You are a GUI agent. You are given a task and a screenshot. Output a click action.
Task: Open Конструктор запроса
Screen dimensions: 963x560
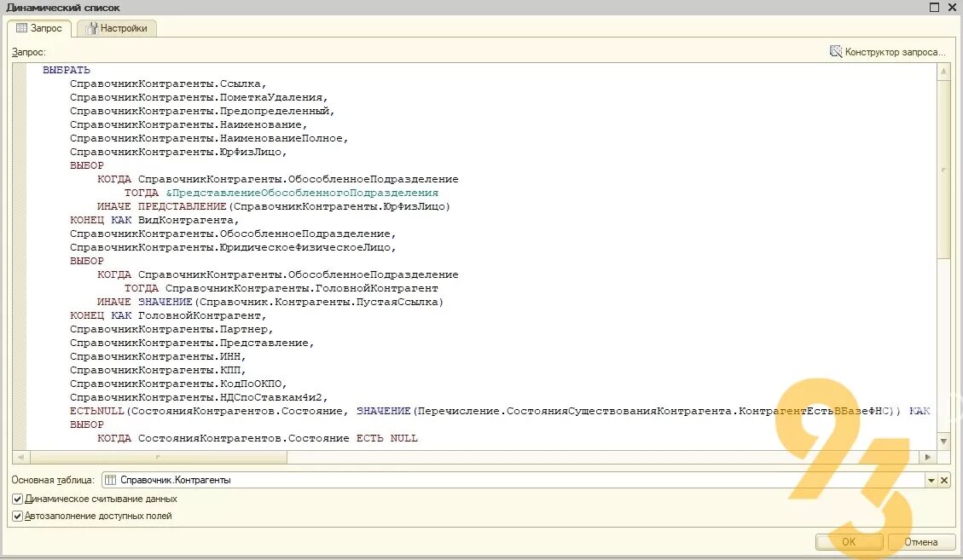[887, 52]
